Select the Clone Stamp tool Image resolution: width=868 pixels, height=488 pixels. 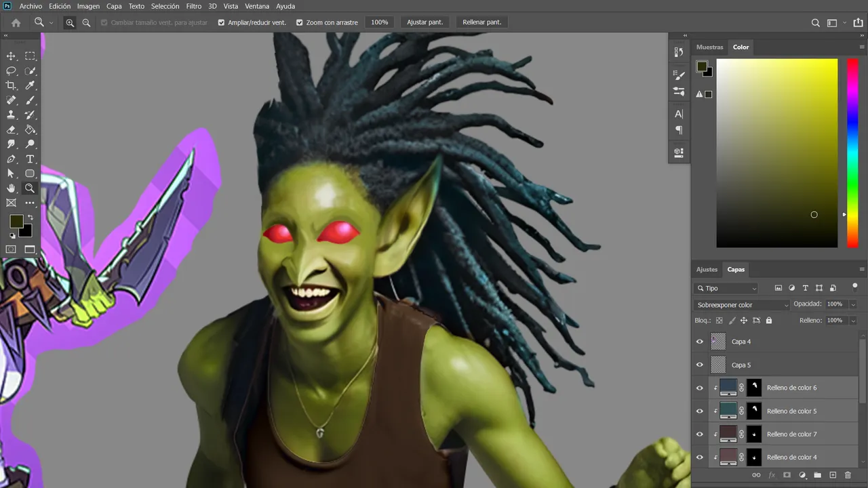11,115
